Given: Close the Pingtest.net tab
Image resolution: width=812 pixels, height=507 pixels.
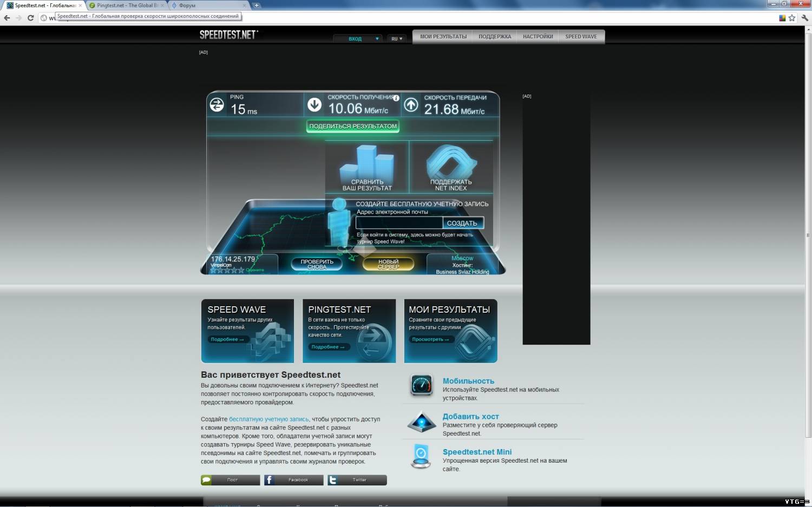Looking at the screenshot, I should pyautogui.click(x=162, y=5).
